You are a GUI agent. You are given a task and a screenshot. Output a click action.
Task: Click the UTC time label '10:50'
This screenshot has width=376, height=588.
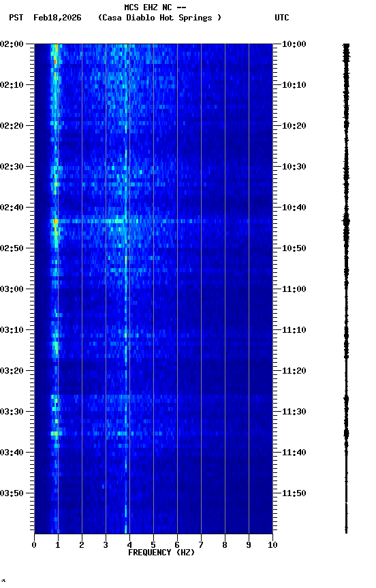coord(294,248)
